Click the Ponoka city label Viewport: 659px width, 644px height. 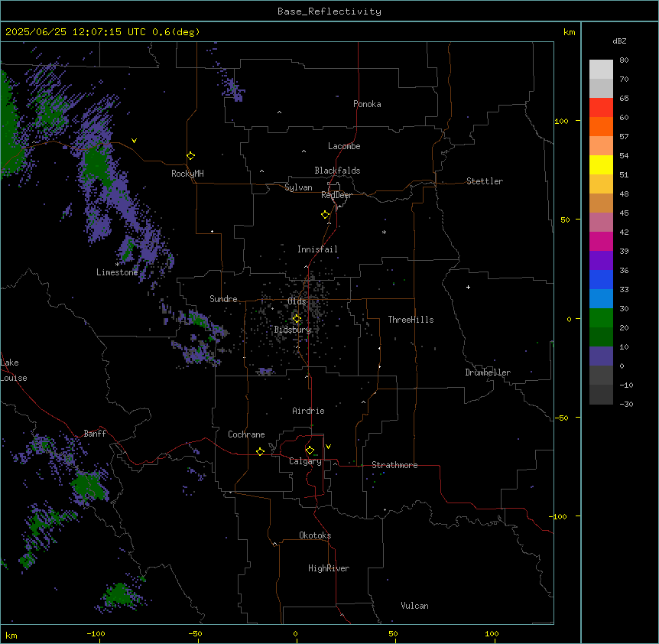point(367,104)
